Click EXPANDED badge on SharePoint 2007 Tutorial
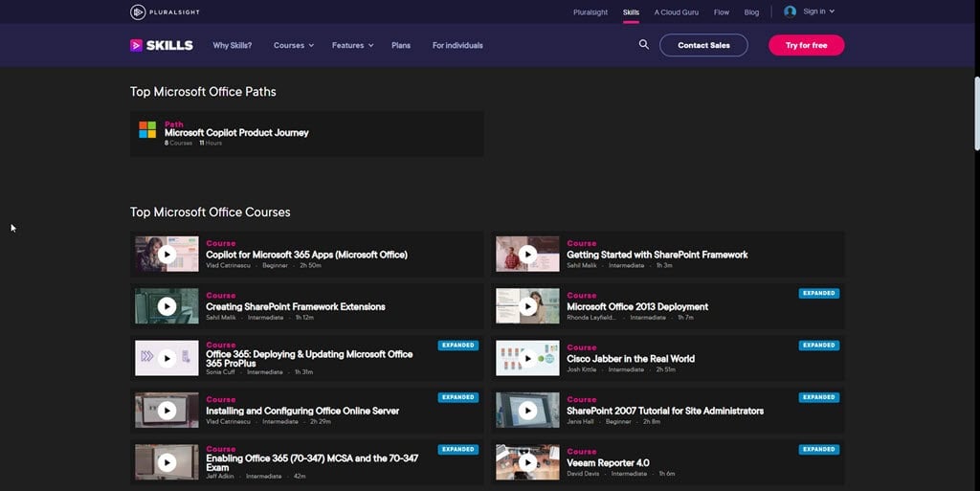The image size is (980, 491). point(819,397)
